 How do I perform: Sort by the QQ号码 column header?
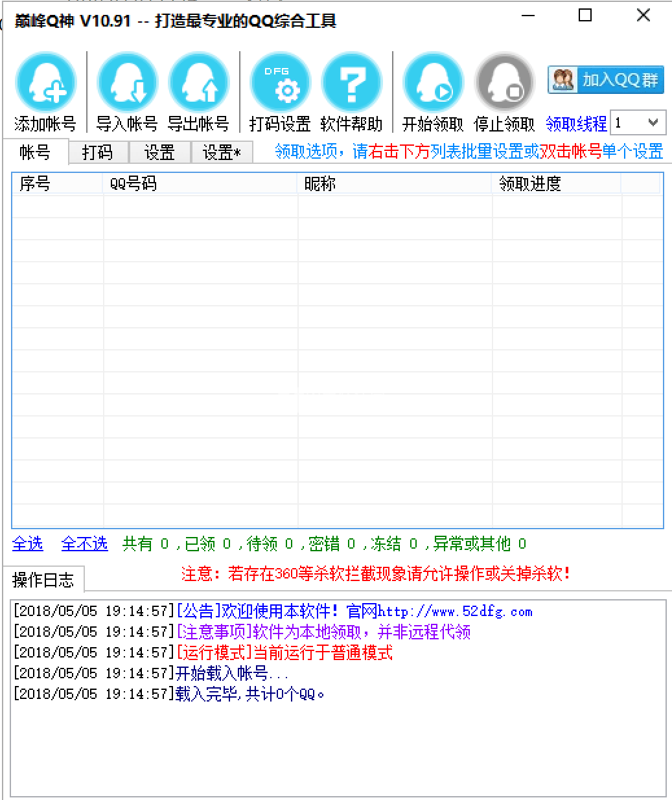(x=200, y=184)
